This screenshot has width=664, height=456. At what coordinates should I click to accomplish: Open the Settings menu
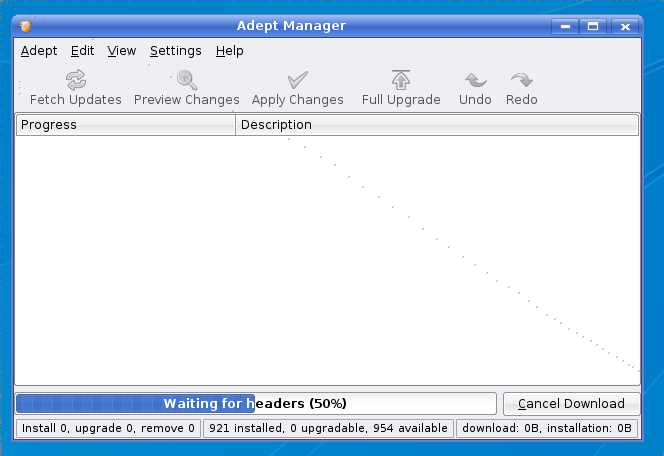click(x=175, y=51)
